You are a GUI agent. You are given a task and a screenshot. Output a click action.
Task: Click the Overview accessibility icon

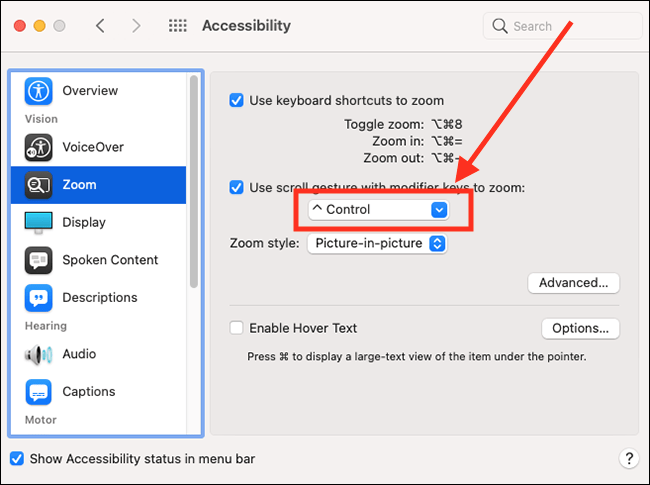pos(39,91)
